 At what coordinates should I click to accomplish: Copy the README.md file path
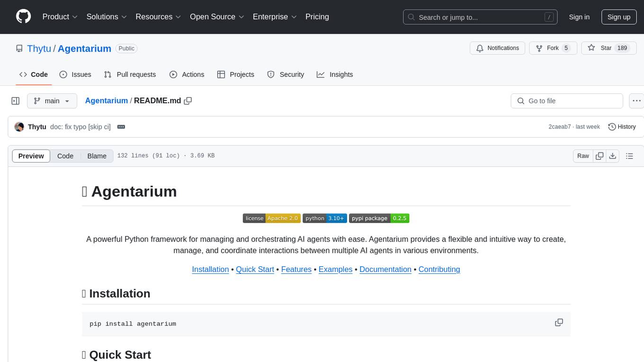point(188,100)
